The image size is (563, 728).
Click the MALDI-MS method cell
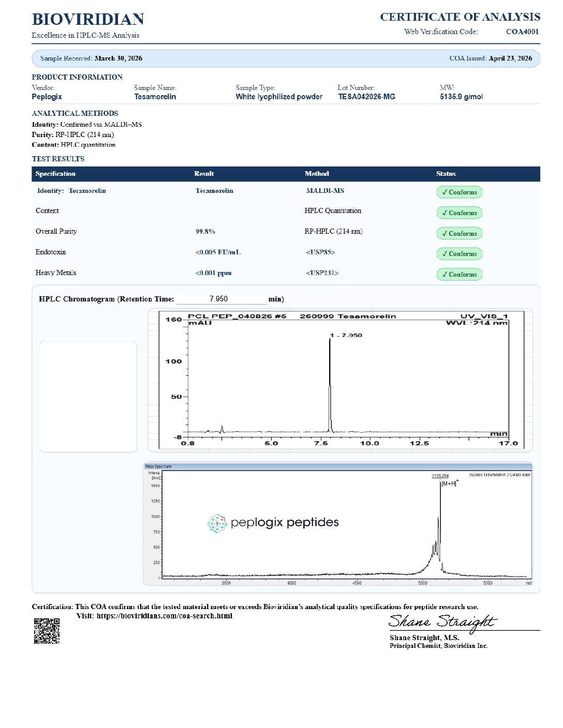coord(325,191)
